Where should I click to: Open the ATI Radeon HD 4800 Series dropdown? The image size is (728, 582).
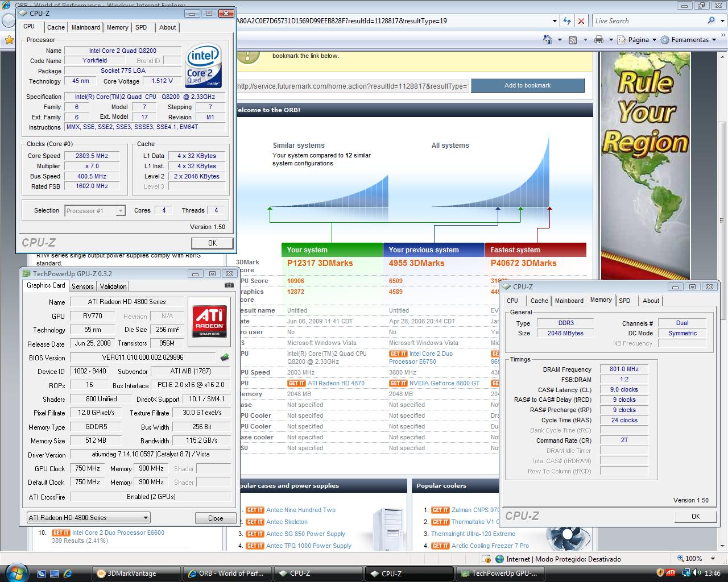pyautogui.click(x=88, y=517)
